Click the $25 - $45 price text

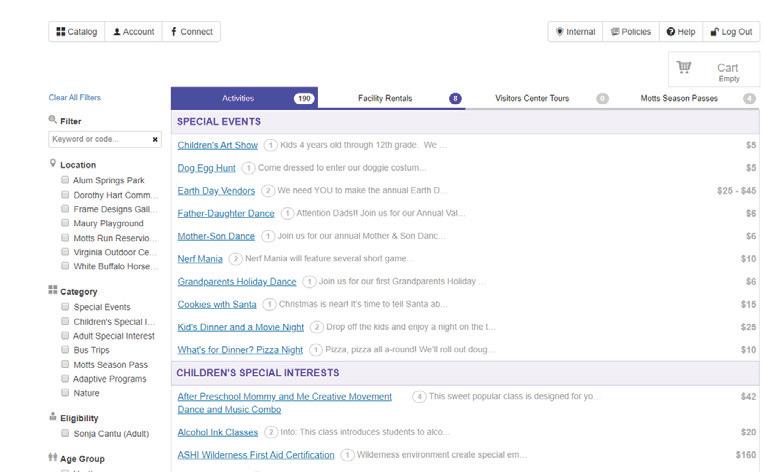736,190
